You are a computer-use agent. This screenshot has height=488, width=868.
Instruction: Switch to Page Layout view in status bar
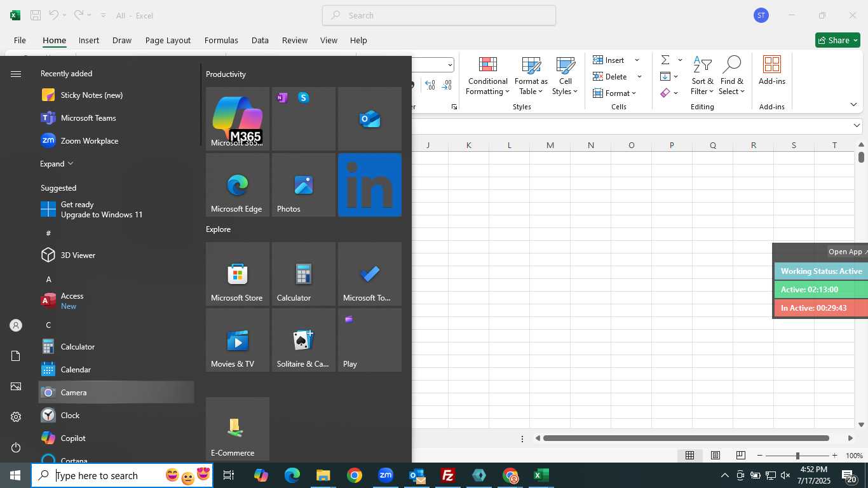(715, 455)
